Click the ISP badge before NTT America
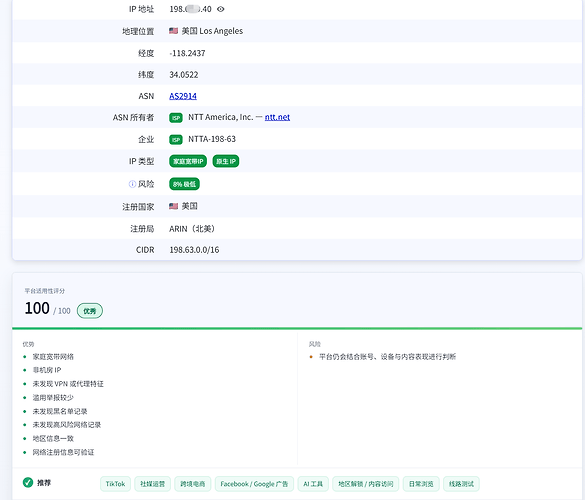This screenshot has height=500, width=585. [x=176, y=118]
